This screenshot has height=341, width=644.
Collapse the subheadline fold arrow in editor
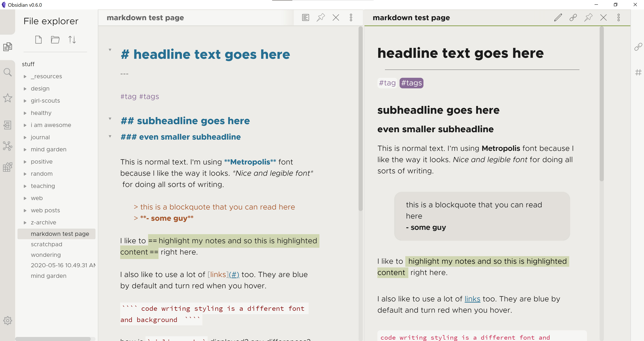tap(110, 119)
